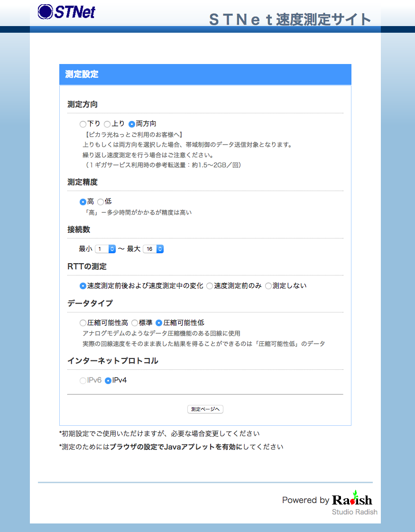Click the RTTの測定 section heading
The width and height of the screenshot is (415, 532).
87,266
